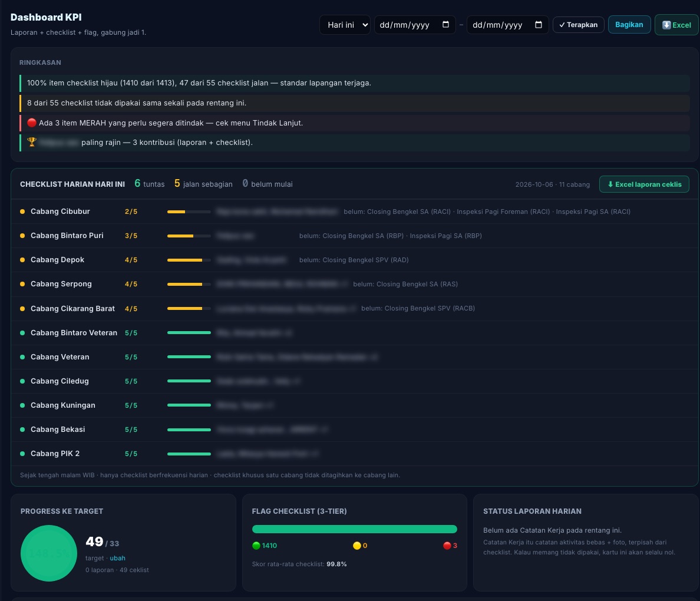Image resolution: width=700 pixels, height=601 pixels.
Task: Click the 0 belum mulai counter
Action: (268, 183)
